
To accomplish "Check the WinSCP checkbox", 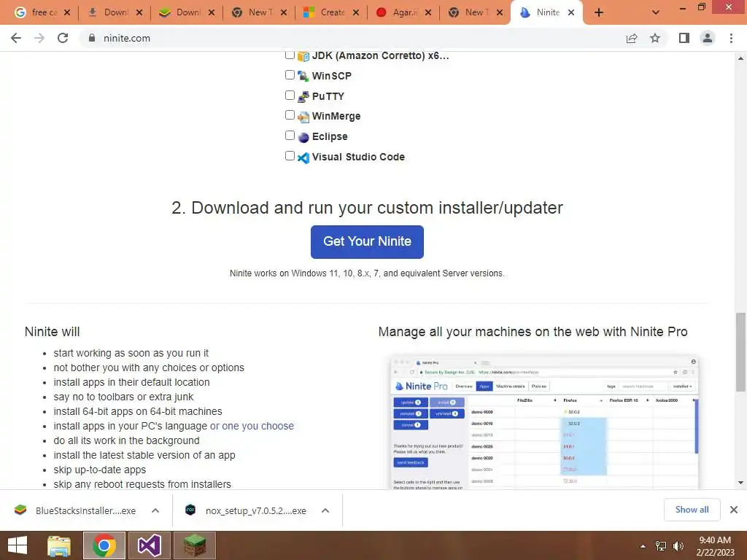I will 290,75.
